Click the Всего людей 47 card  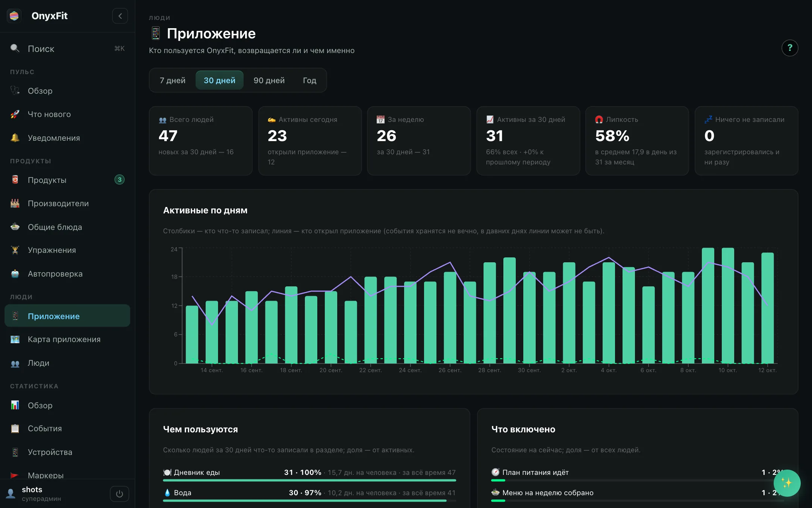click(x=201, y=141)
